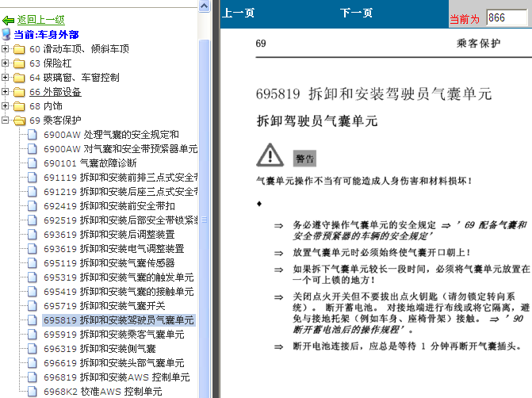Click the folder icon for 66 外部设备

click(x=19, y=92)
